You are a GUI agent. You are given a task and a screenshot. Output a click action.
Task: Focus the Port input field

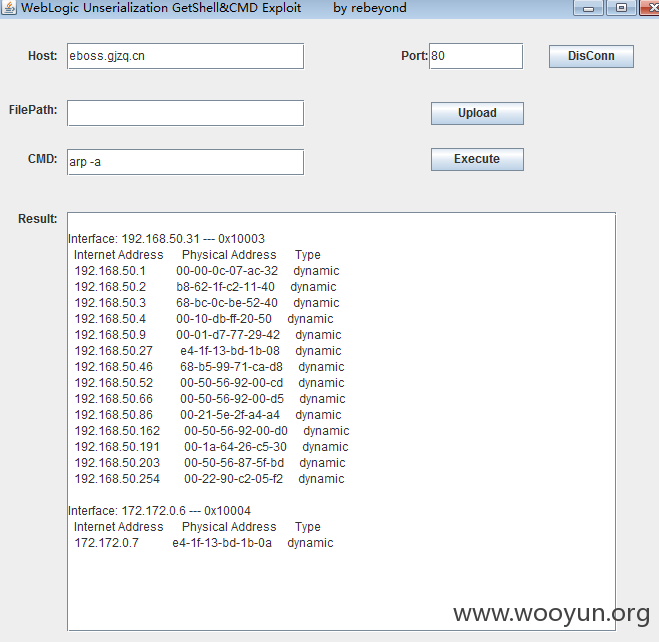tap(476, 56)
